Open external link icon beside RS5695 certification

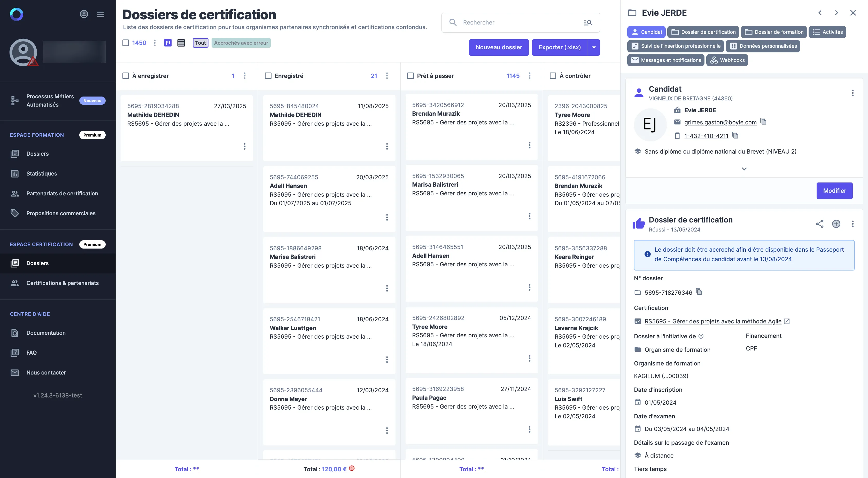pos(787,321)
